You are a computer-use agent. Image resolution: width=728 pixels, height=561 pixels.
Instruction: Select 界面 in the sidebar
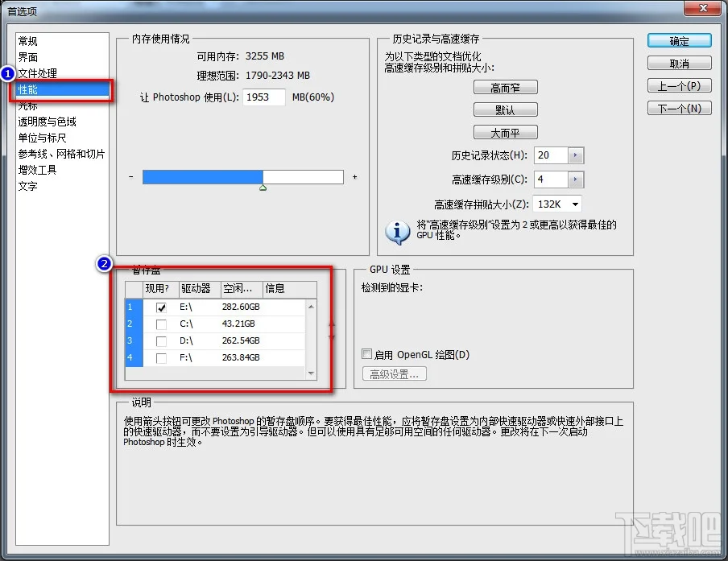click(27, 56)
